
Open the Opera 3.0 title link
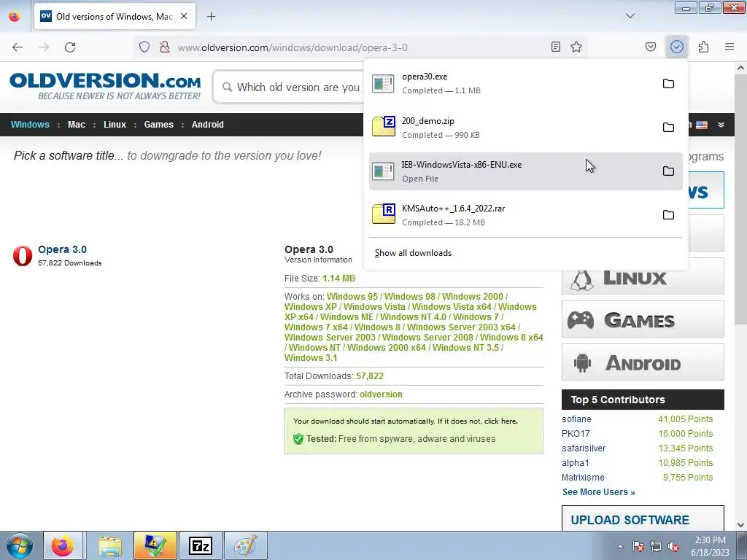click(x=63, y=249)
